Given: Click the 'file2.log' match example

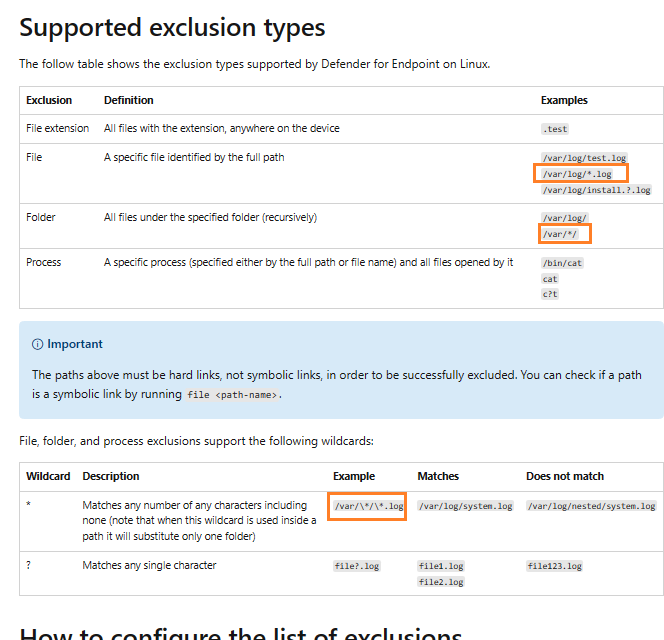Looking at the screenshot, I should click(x=441, y=582).
